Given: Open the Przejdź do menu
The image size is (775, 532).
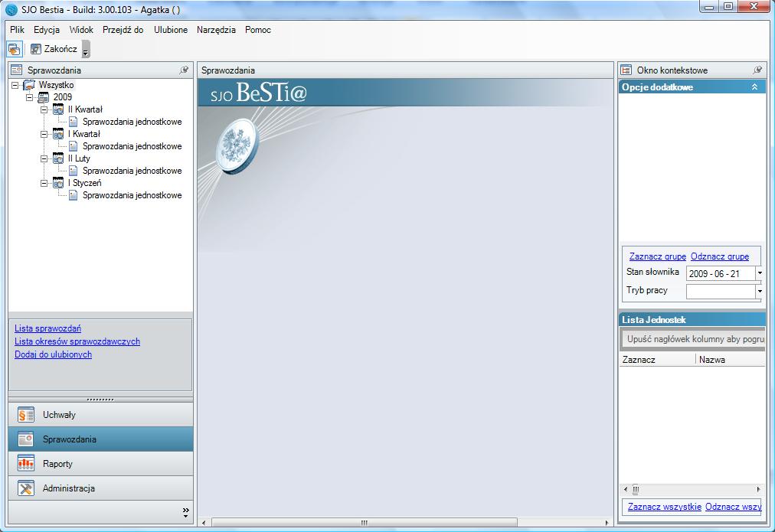Looking at the screenshot, I should pos(123,30).
